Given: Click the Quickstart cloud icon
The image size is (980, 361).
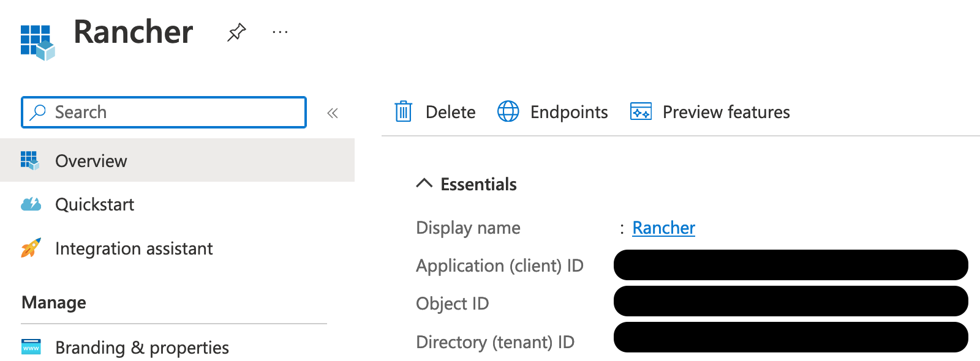Looking at the screenshot, I should 31,204.
